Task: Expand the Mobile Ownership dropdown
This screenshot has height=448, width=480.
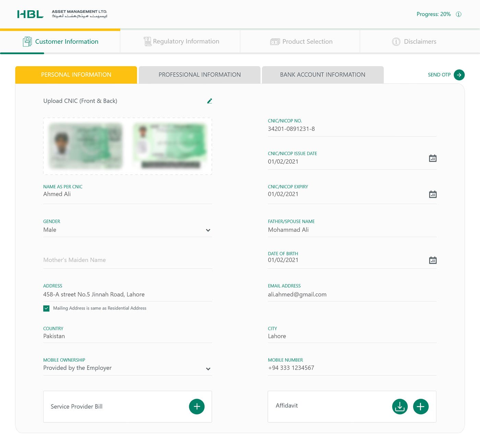Action: point(208,369)
